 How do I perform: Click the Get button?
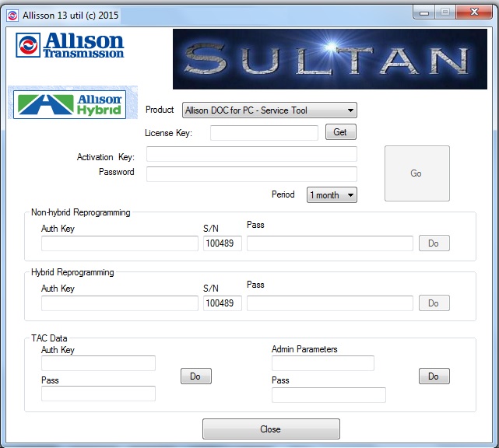340,132
